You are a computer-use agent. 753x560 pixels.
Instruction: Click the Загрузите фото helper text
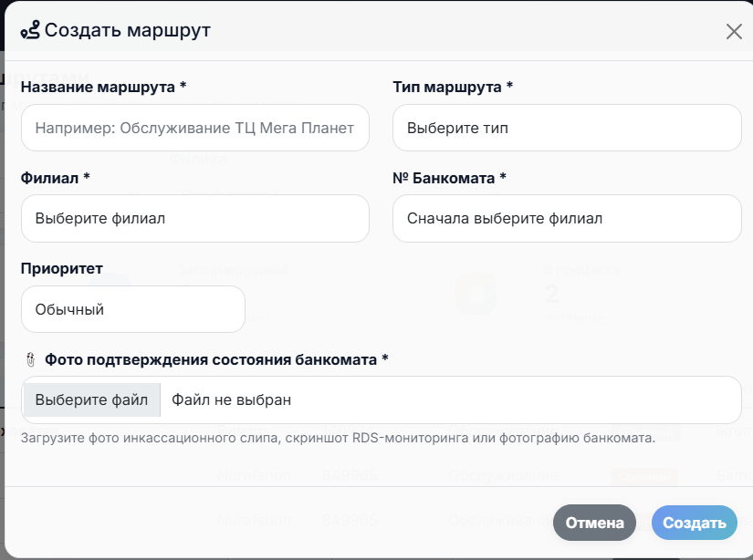[x=338, y=438]
